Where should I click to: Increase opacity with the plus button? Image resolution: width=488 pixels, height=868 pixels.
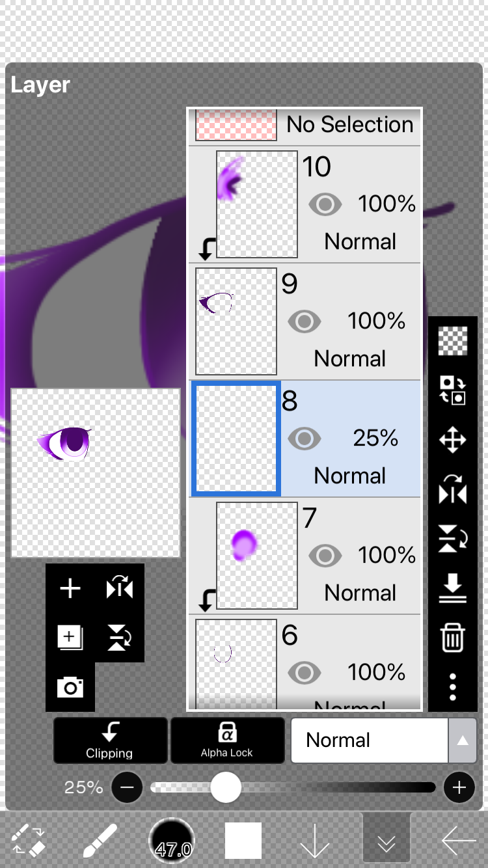pos(459,788)
